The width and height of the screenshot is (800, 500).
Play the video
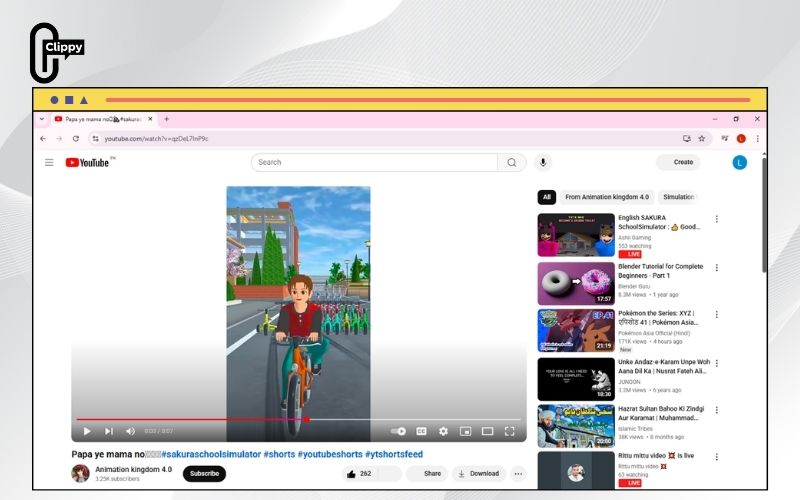coord(87,431)
